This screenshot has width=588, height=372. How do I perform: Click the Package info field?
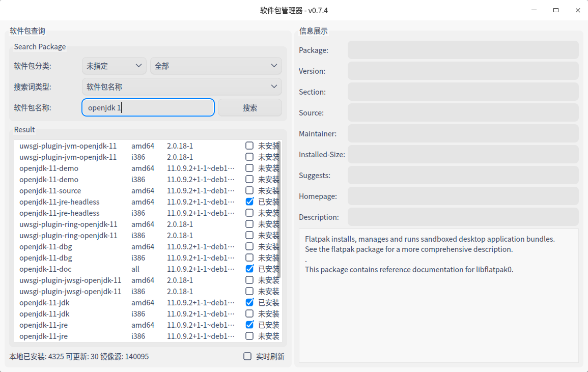(x=463, y=50)
